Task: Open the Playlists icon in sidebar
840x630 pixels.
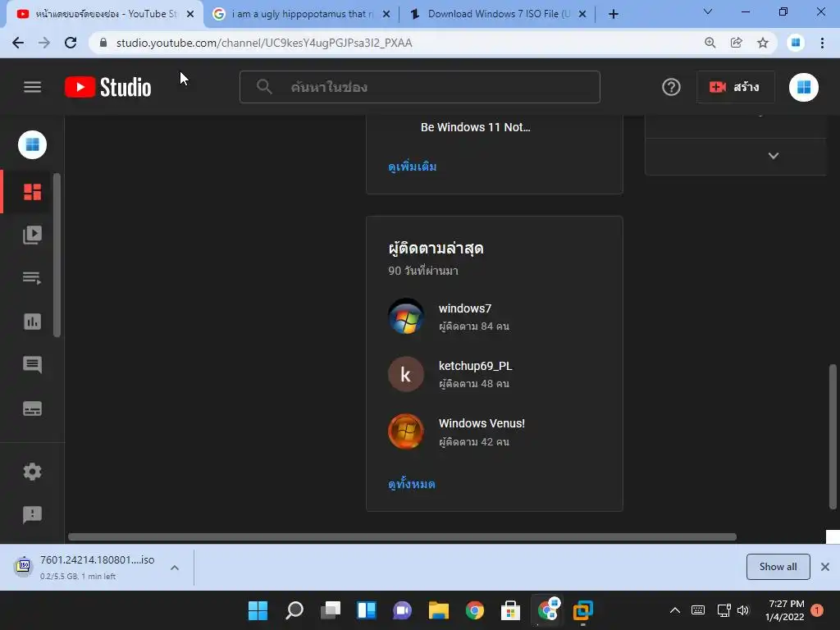Action: [32, 278]
